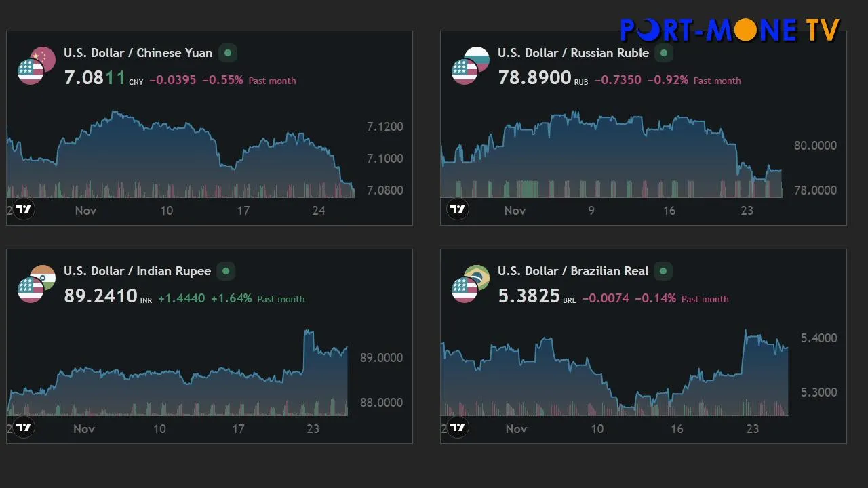Open the U.S. Dollar / Chinese Yuan title
Image resolution: width=868 pixels, height=488 pixels.
pos(138,53)
